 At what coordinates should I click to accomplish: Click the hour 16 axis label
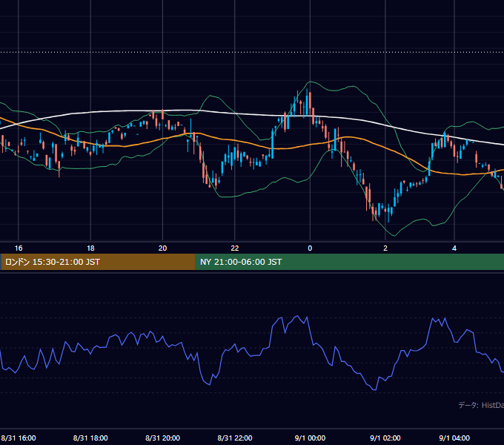19,248
